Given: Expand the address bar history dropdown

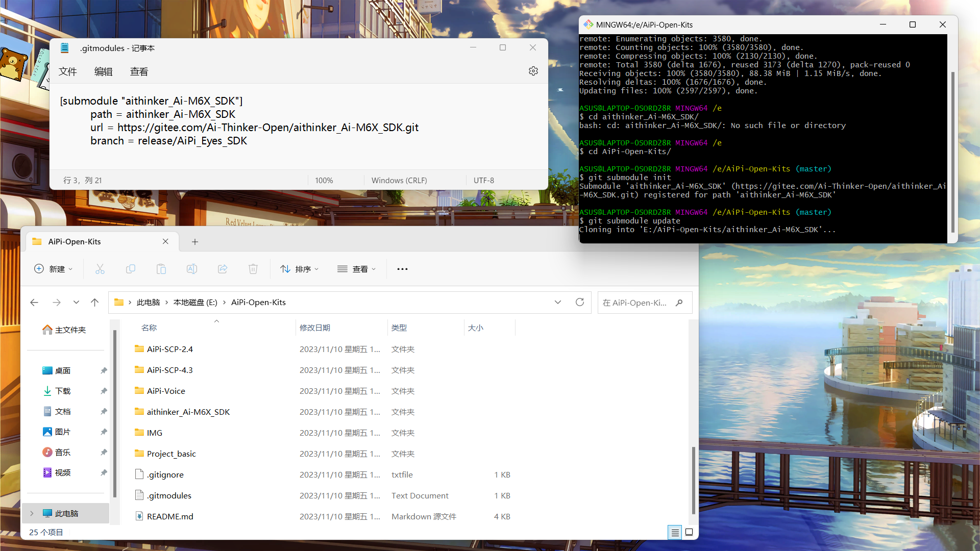Looking at the screenshot, I should (x=558, y=303).
